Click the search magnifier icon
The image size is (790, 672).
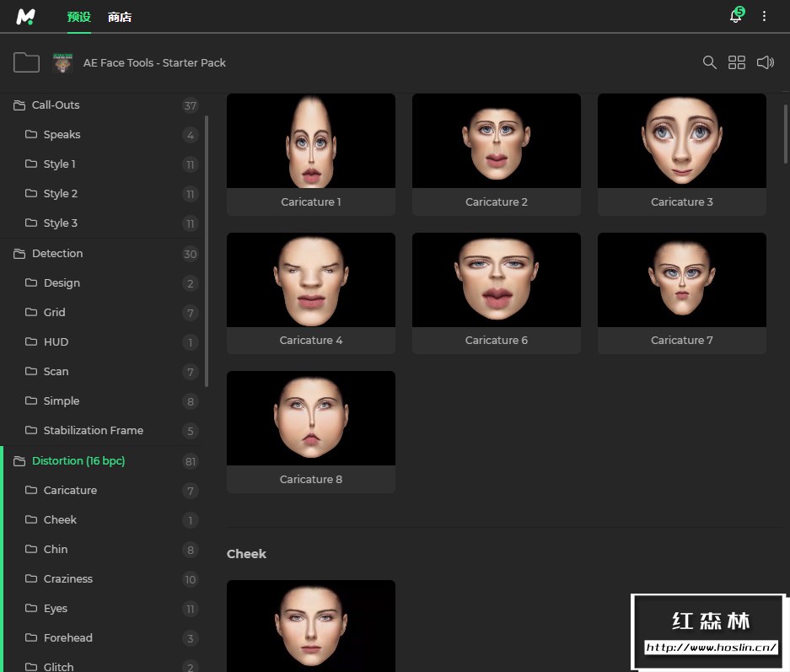click(710, 62)
